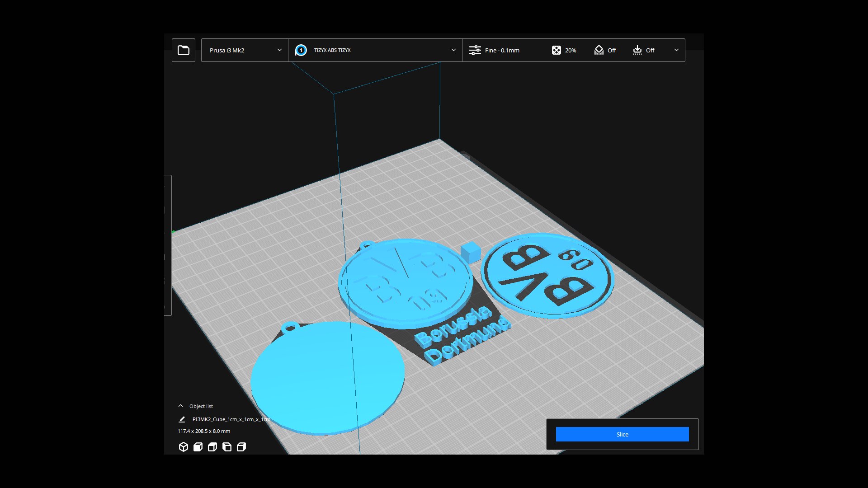Click the print profile sliders icon
Image resolution: width=868 pixels, height=488 pixels.
475,50
